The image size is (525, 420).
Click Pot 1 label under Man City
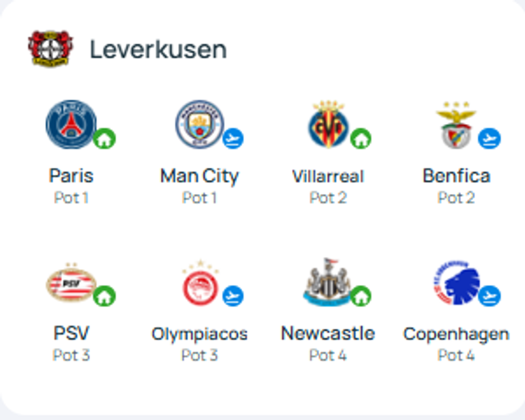[199, 198]
